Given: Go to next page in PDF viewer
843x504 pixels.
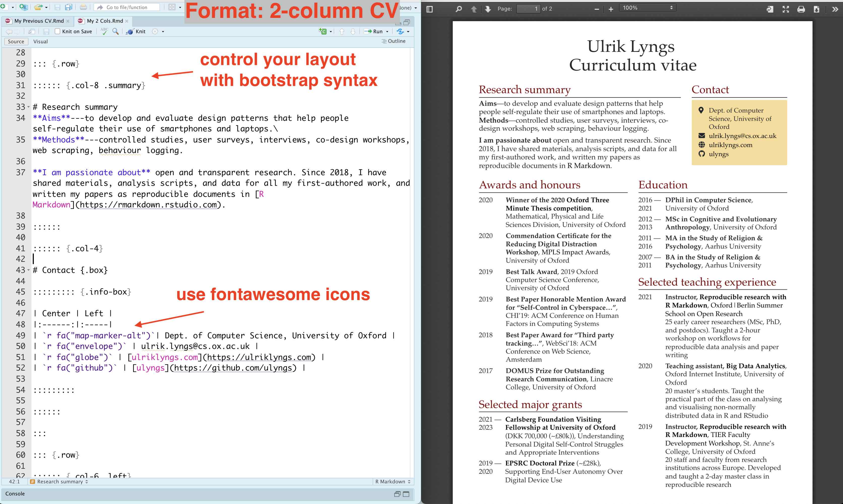Looking at the screenshot, I should (488, 9).
